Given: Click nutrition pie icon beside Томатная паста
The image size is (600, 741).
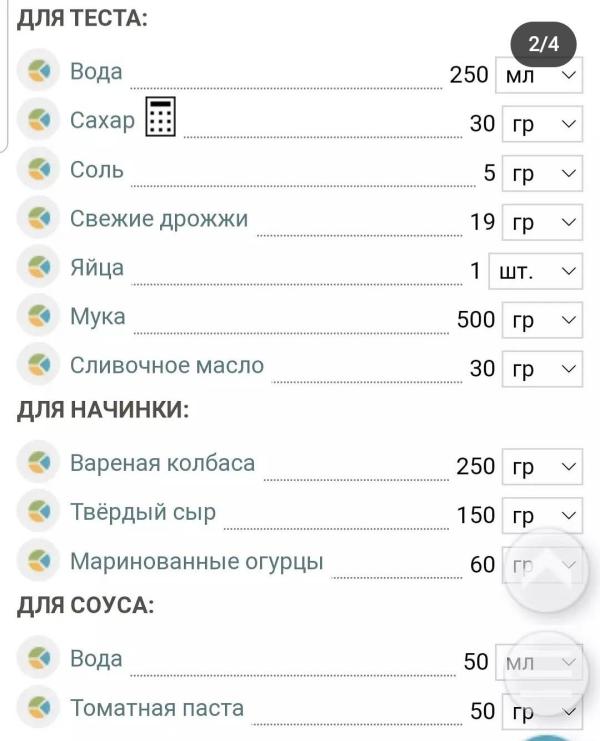Looking at the screenshot, I should [x=38, y=707].
